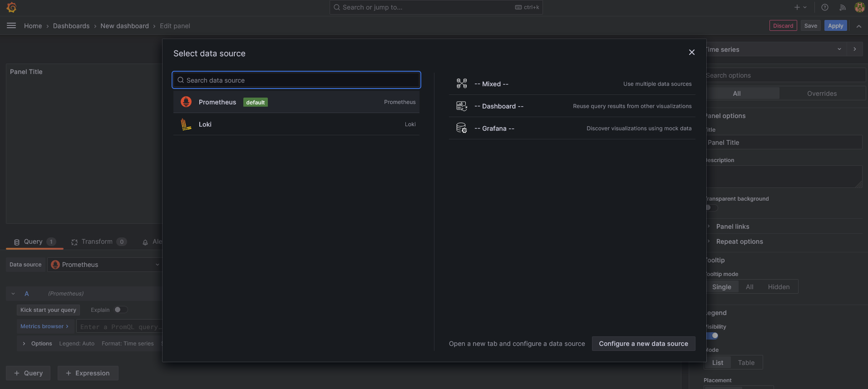Select the Overrides tab
The width and height of the screenshot is (868, 389).
click(822, 94)
